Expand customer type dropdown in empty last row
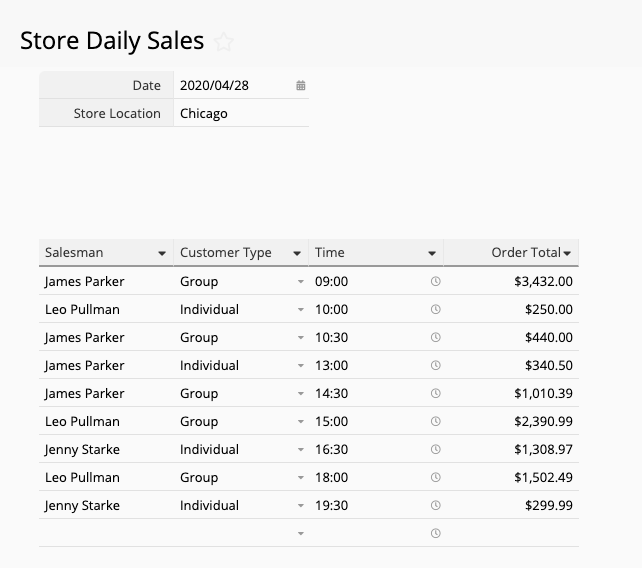The width and height of the screenshot is (642, 568). pyautogui.click(x=301, y=534)
